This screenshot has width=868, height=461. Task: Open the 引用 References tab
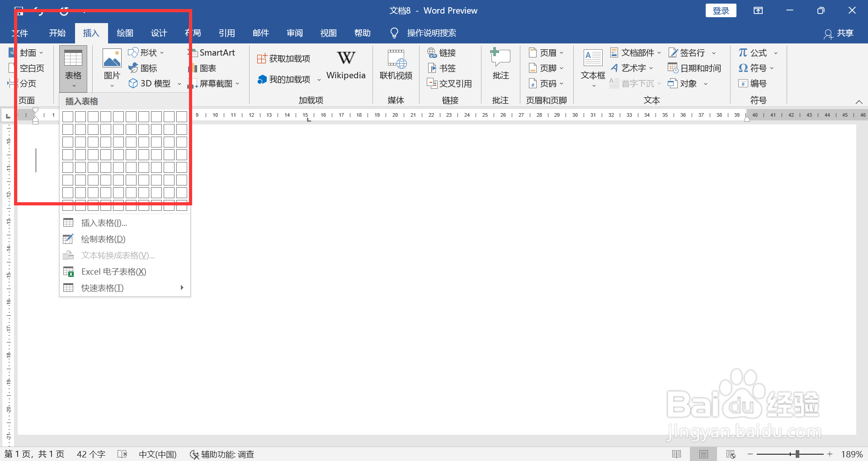(226, 33)
